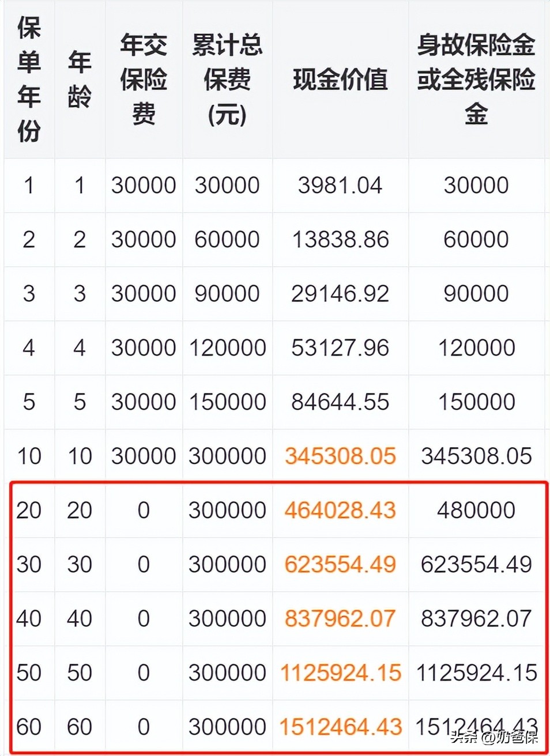Click the zero premium in year 20 row
Image resolution: width=550 pixels, height=756 pixels.
pyautogui.click(x=143, y=510)
